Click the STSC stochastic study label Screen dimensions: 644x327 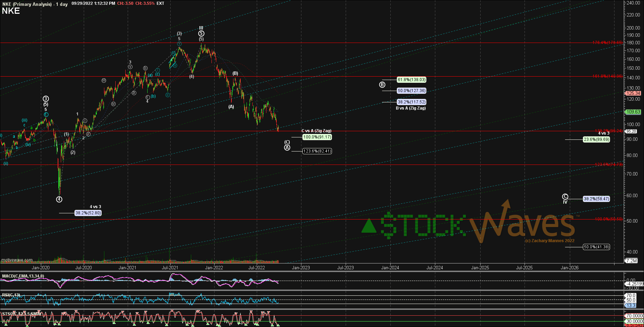[21, 314]
